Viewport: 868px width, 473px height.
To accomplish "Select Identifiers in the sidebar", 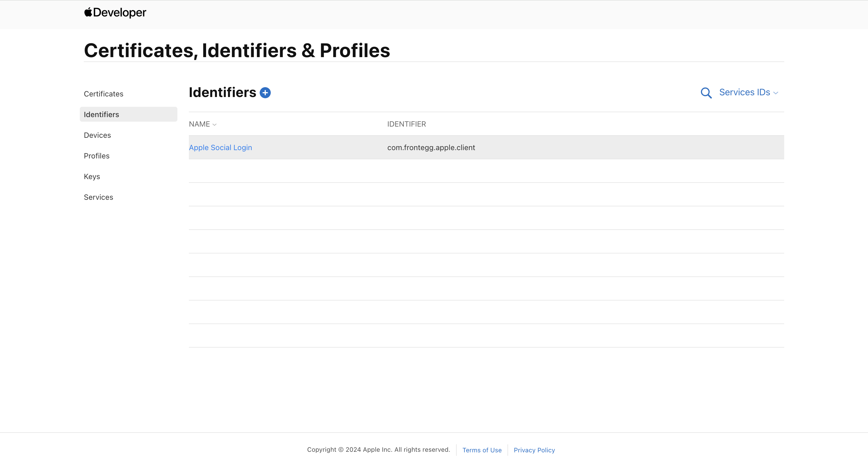I will coord(101,115).
